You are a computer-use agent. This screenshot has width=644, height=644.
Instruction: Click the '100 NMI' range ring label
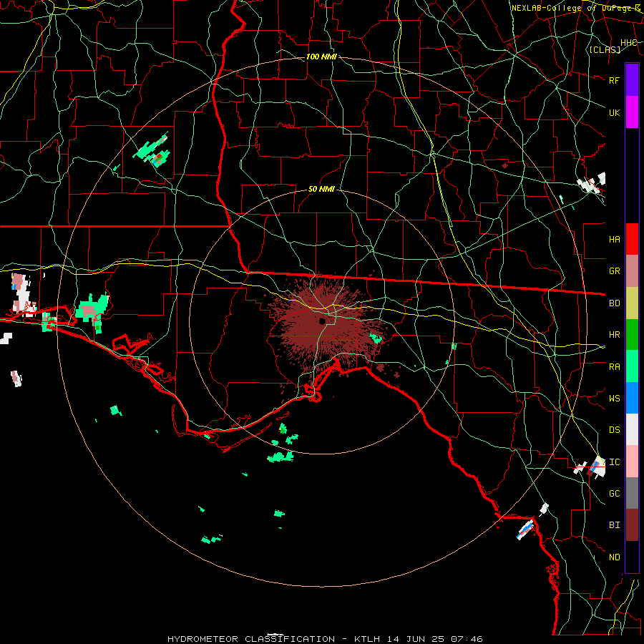pyautogui.click(x=321, y=57)
